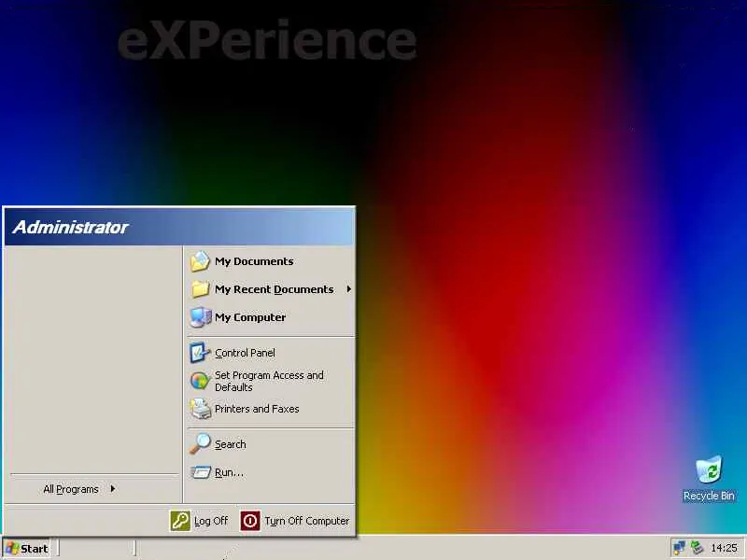Click the green Log Off key icon

180,521
